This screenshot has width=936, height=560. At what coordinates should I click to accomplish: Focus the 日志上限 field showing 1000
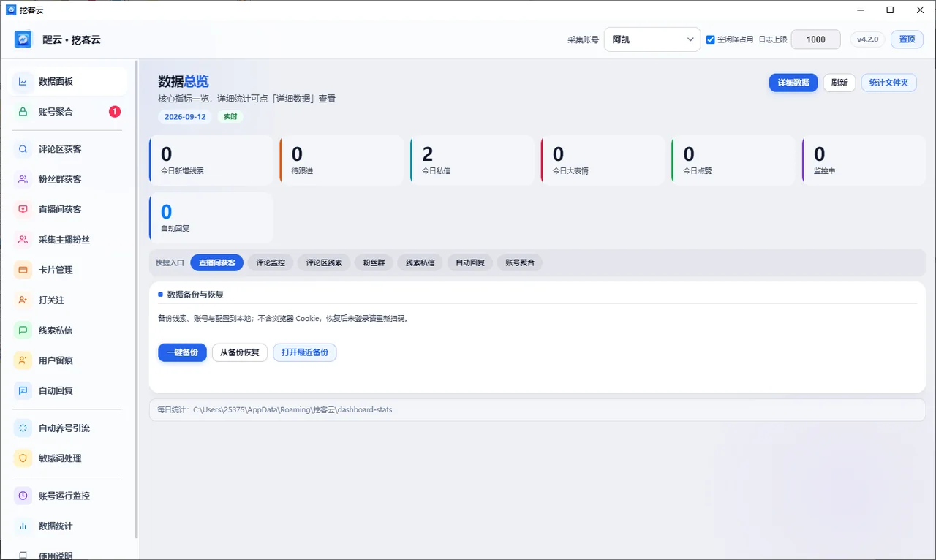(x=816, y=39)
